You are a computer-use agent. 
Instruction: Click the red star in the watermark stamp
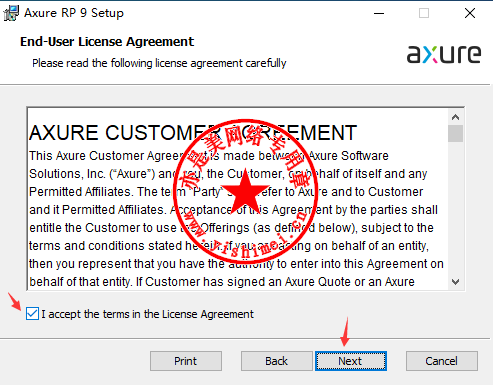tap(245, 191)
